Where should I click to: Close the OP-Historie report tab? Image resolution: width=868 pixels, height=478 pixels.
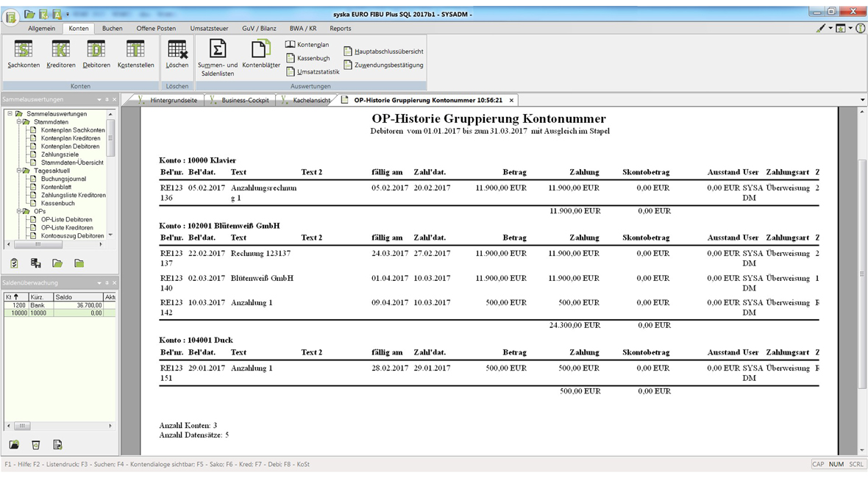point(511,100)
